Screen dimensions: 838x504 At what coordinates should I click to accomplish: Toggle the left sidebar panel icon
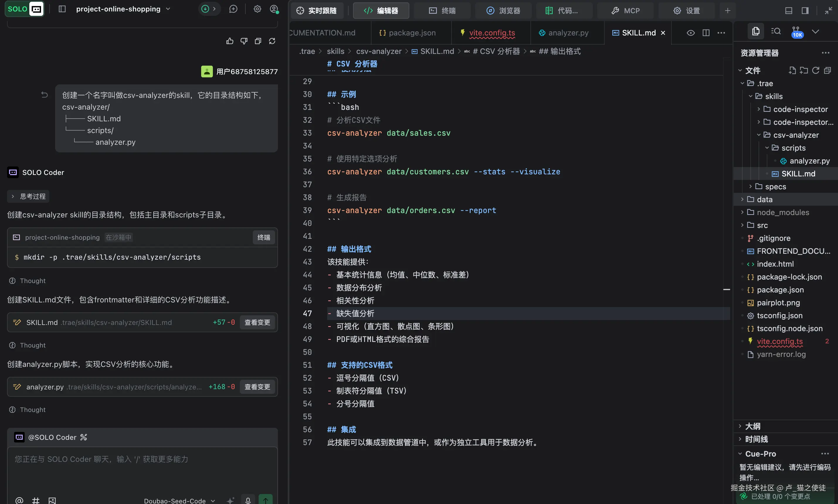point(62,9)
